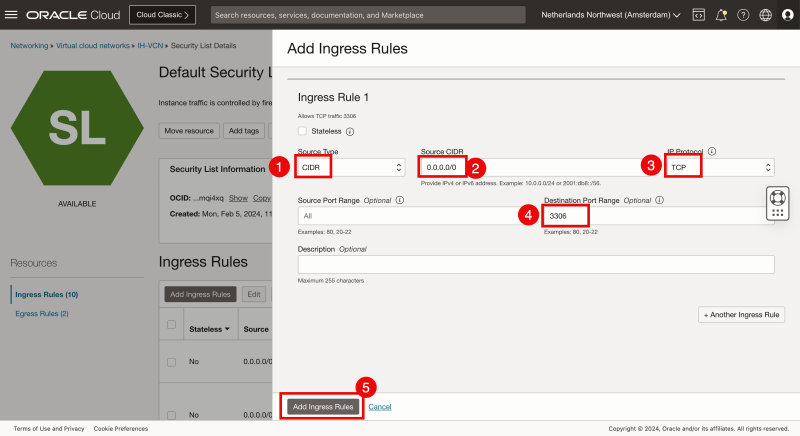Enable the Stateless checkbox
The width and height of the screenshot is (800, 436).
click(x=303, y=131)
